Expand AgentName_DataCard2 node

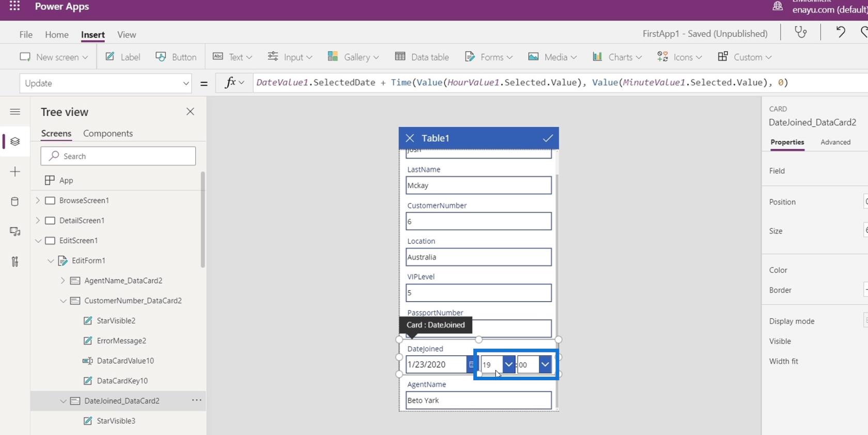[x=63, y=281]
